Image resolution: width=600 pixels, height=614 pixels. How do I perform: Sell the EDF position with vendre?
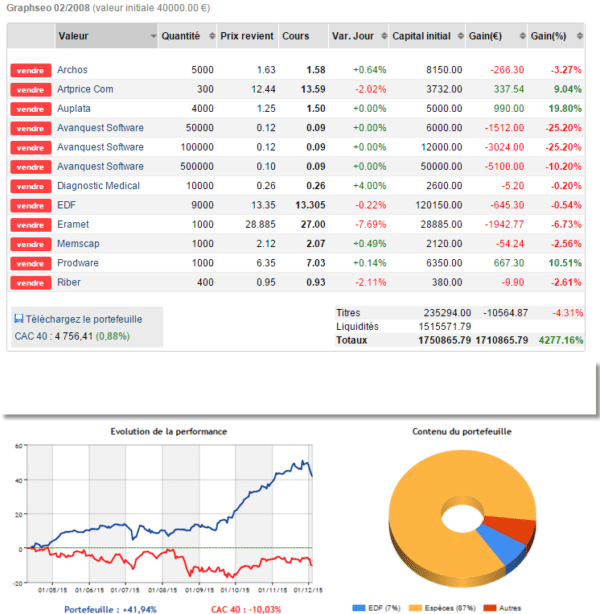click(x=30, y=206)
